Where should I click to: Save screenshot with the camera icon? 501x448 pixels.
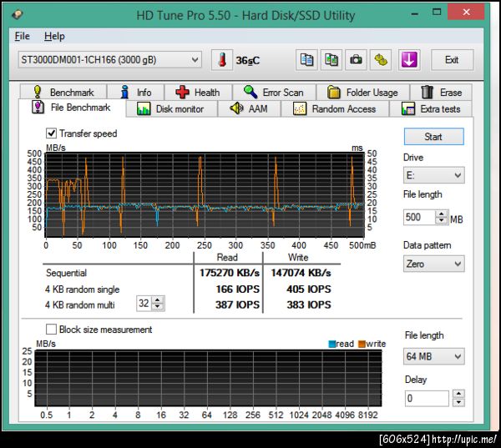356,60
